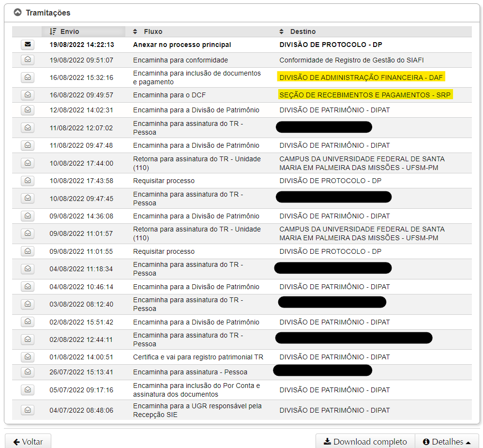Click the Download completo button

pyautogui.click(x=365, y=442)
